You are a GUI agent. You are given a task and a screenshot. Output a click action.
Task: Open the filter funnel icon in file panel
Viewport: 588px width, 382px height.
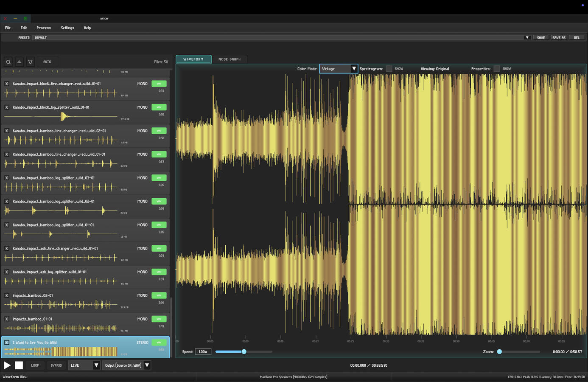(x=30, y=62)
